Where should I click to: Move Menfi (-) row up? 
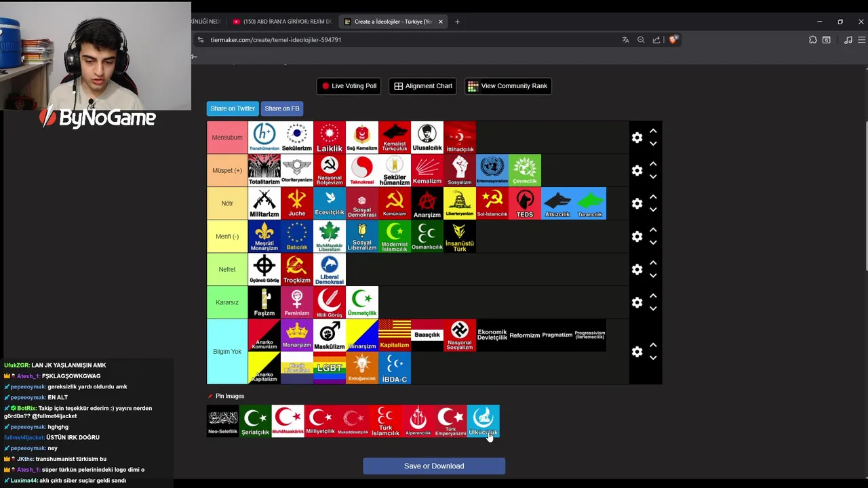pyautogui.click(x=653, y=230)
